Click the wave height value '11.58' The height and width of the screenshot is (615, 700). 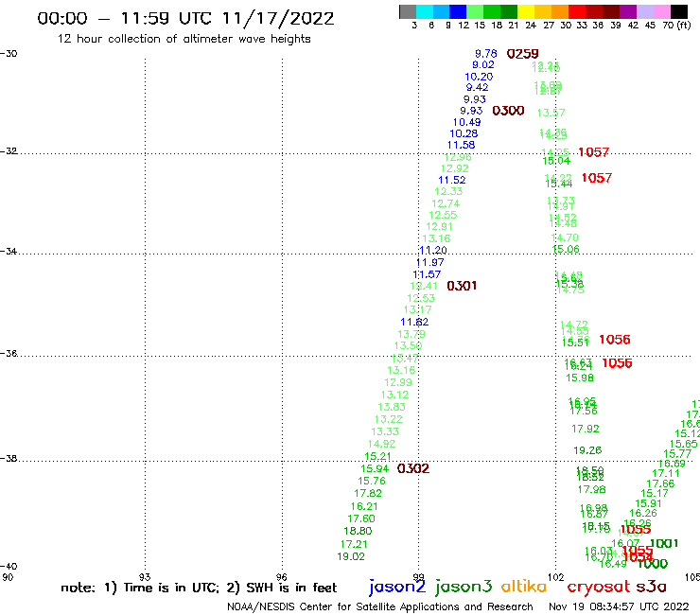click(461, 145)
